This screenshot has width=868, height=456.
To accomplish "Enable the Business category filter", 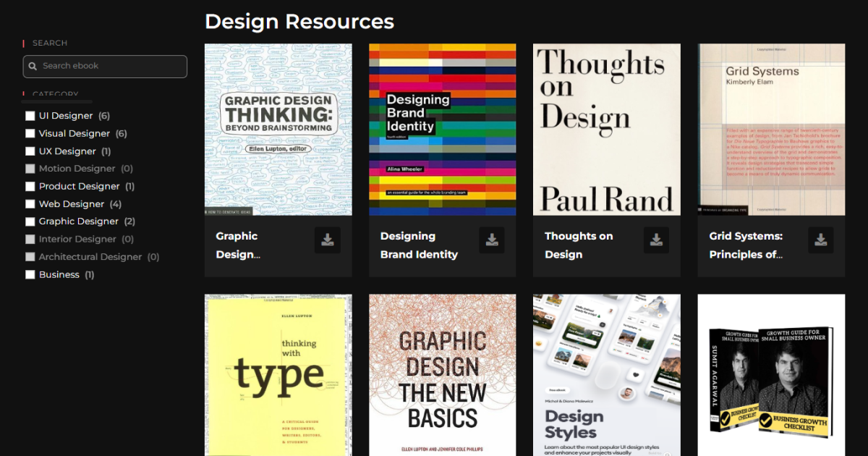I will [x=30, y=274].
